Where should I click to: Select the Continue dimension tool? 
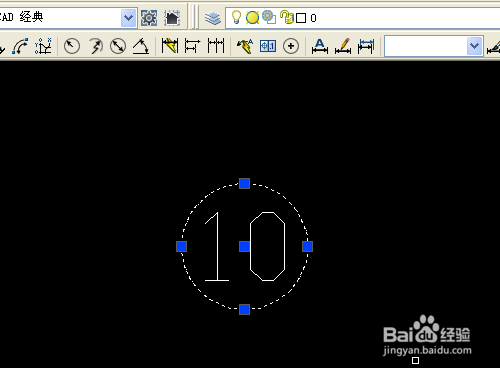[x=216, y=46]
